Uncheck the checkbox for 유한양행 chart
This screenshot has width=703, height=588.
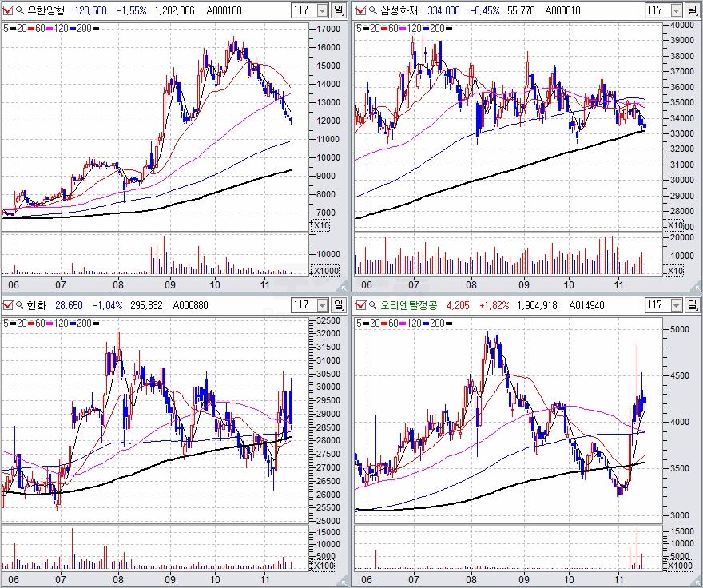[x=8, y=10]
